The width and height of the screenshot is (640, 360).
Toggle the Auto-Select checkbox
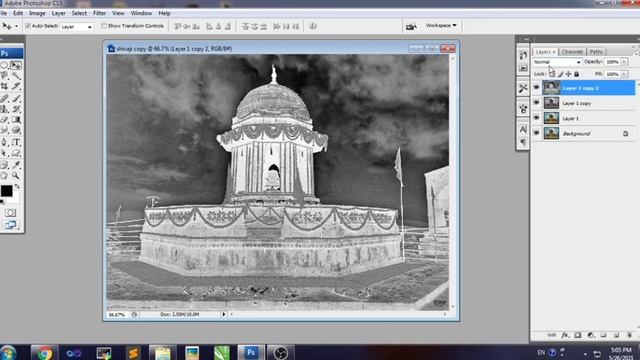[x=28, y=26]
